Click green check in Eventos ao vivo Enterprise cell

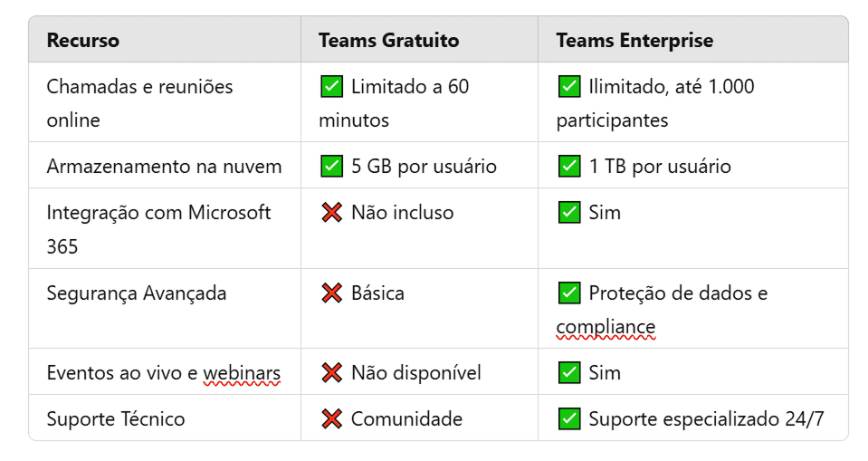coord(568,372)
